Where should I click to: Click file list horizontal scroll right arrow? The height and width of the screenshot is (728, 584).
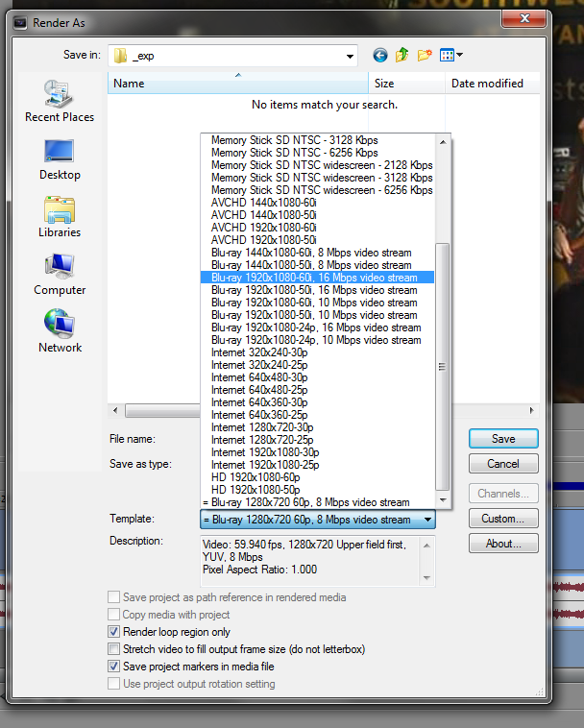click(531, 410)
